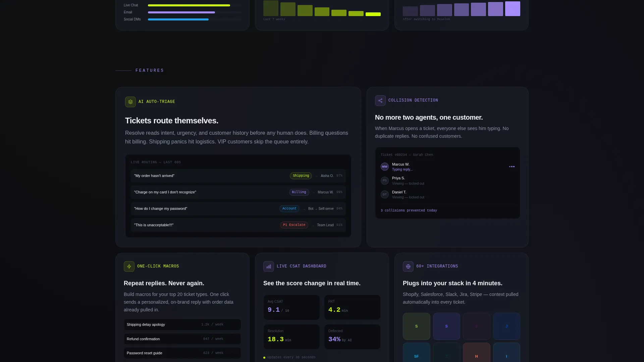Image resolution: width=644 pixels, height=362 pixels.
Task: Click "See the score change in real time."
Action: [312, 284]
